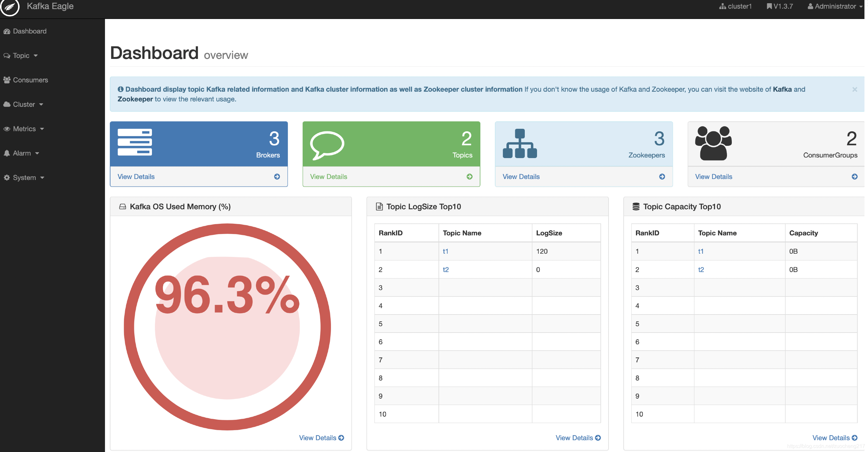Screen dimensions: 868x452
Task: Open the Administrator account dropdown
Action: 835,6
